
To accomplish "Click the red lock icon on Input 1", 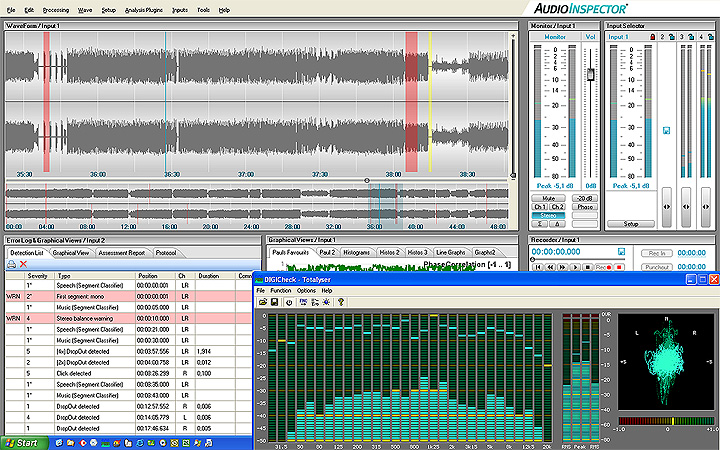I will [x=652, y=37].
